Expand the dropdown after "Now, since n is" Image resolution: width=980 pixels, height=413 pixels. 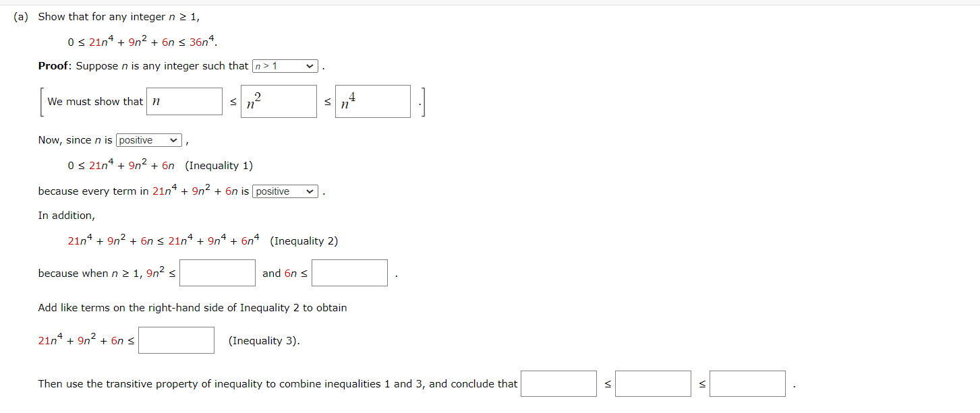[x=148, y=139]
